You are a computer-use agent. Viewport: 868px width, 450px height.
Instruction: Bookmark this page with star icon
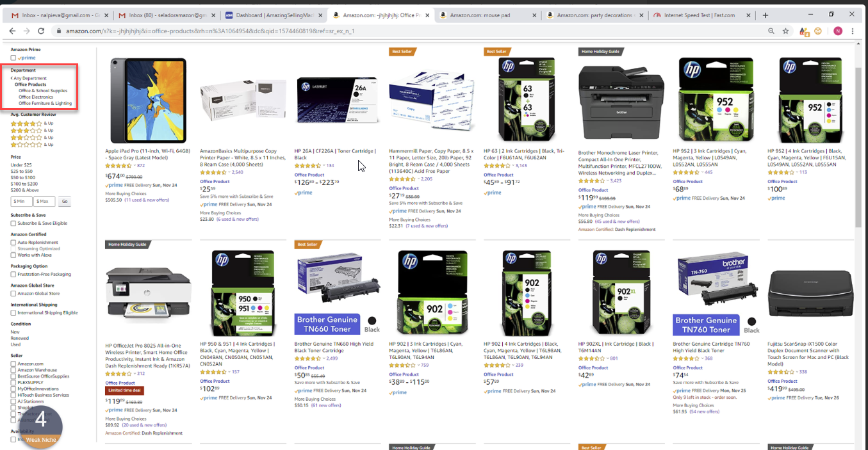point(785,31)
